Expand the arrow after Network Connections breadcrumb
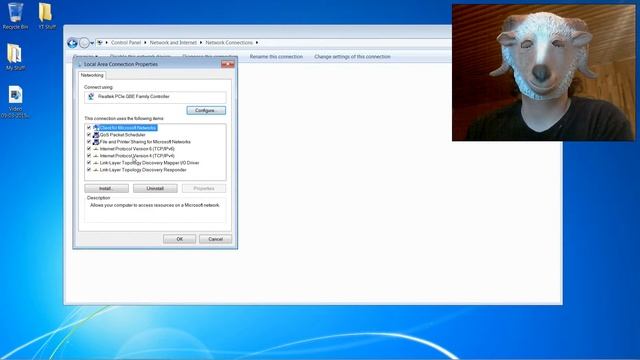The image size is (640, 360). tap(257, 42)
